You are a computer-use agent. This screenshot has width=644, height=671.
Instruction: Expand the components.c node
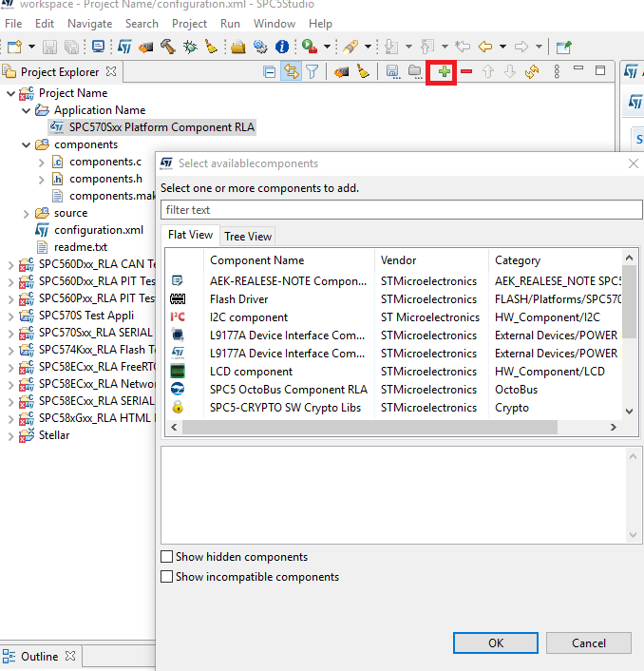[x=41, y=163]
